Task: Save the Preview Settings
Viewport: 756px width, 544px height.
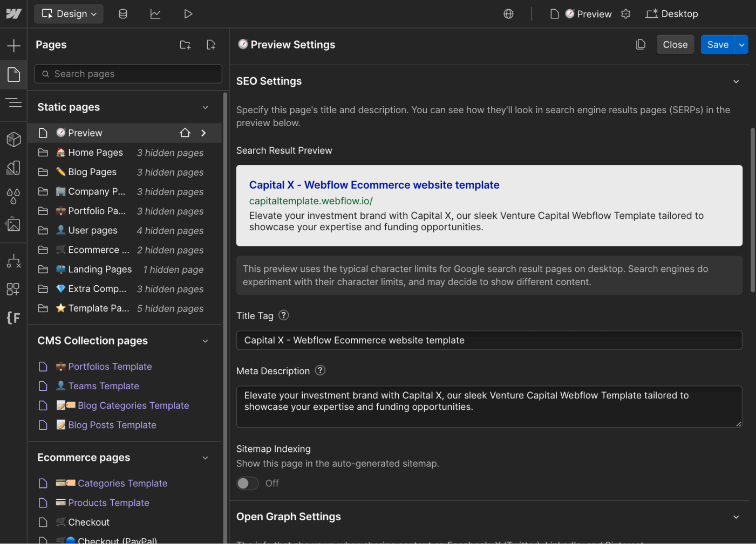Action: pos(718,44)
